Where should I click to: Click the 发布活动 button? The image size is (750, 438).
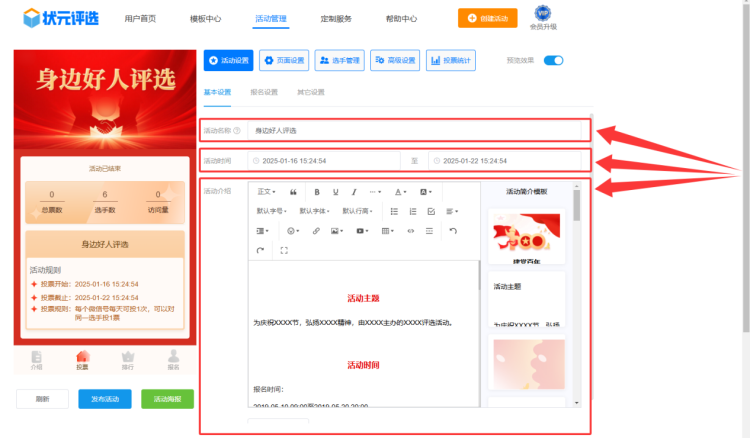[x=105, y=399]
